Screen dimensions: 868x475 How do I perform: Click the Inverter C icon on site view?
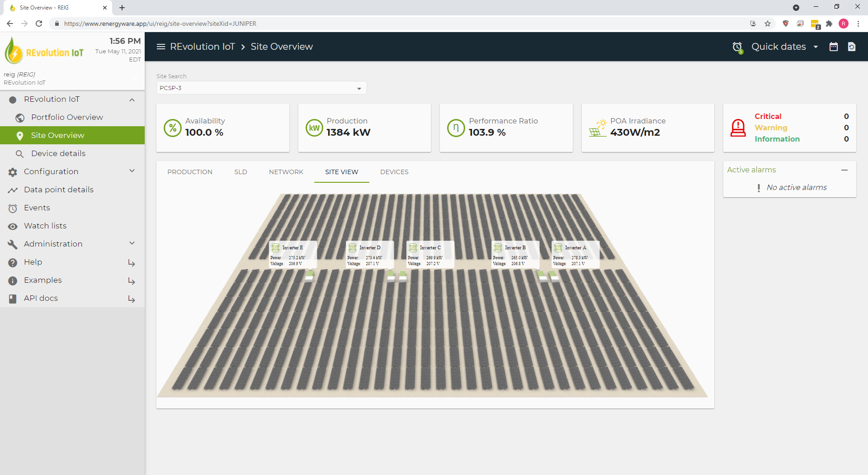coord(413,247)
